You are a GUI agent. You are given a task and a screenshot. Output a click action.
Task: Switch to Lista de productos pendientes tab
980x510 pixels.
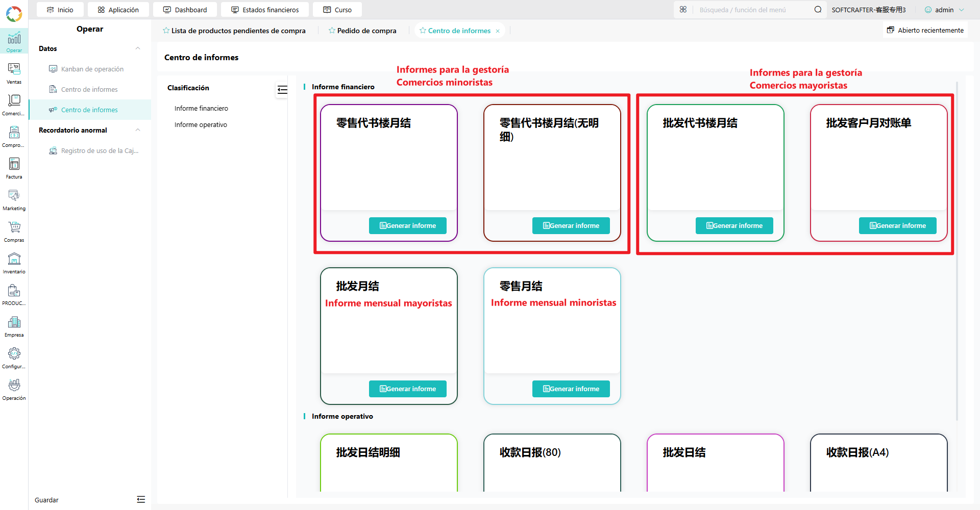[x=234, y=31]
